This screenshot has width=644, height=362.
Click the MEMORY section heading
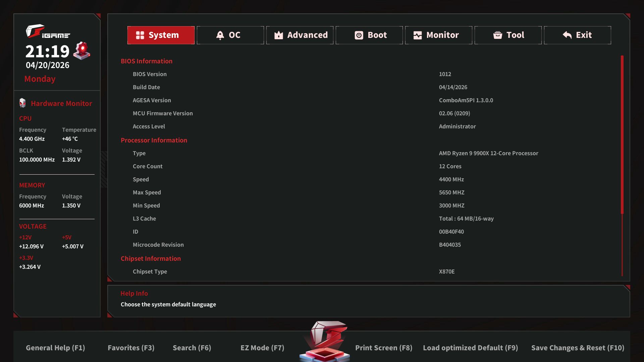point(32,185)
